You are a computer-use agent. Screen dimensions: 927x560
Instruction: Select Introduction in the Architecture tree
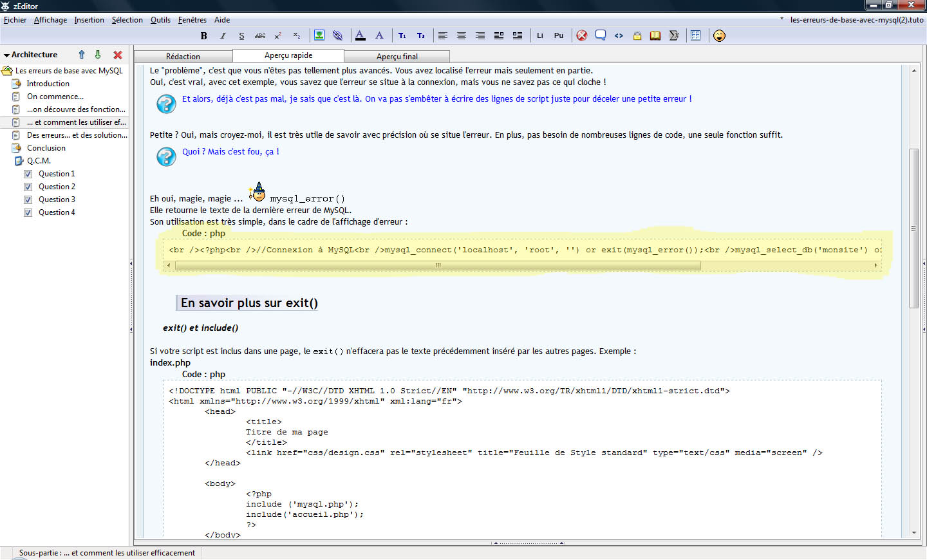(48, 84)
